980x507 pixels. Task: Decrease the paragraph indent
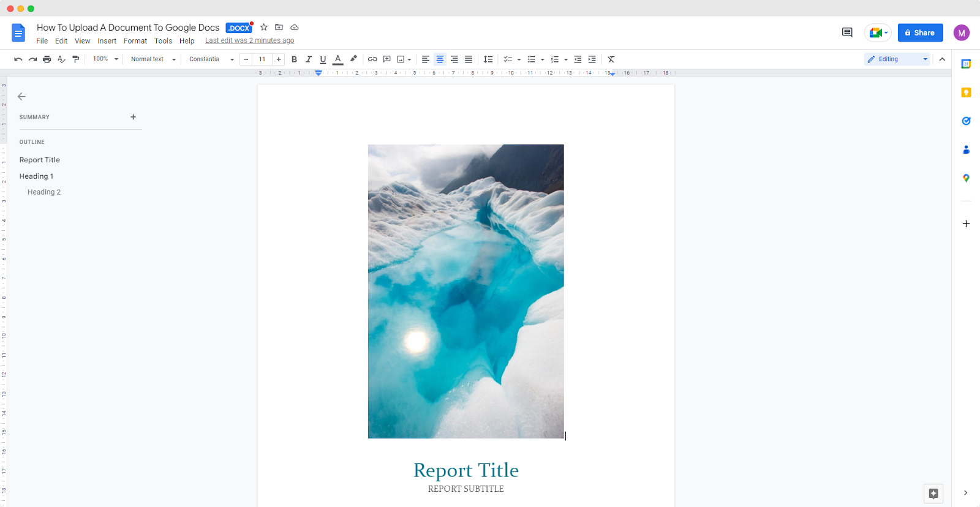click(578, 59)
